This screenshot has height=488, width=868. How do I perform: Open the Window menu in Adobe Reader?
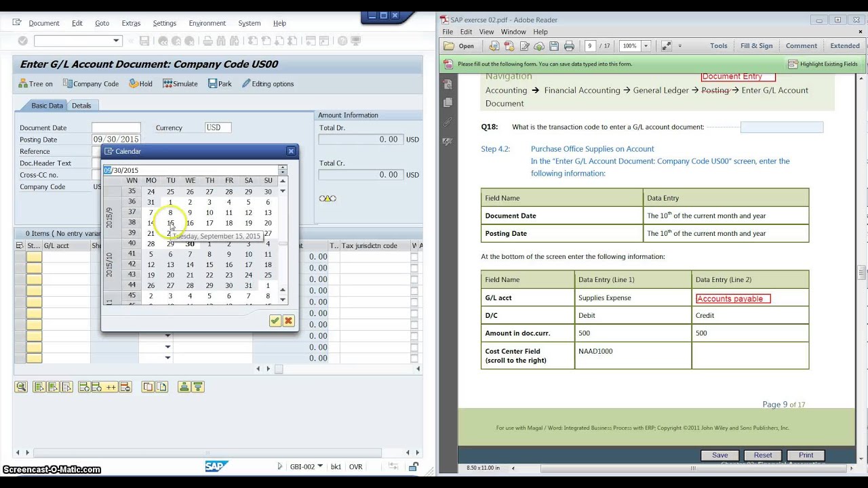point(513,32)
